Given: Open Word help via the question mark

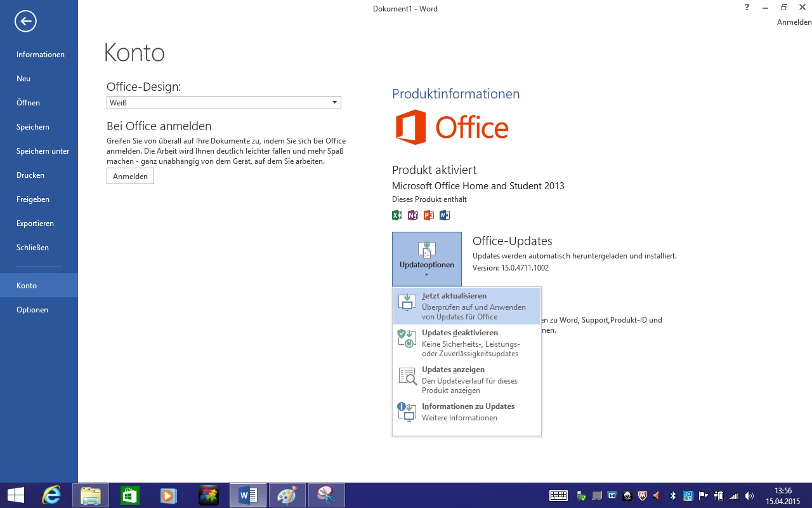Looking at the screenshot, I should pyautogui.click(x=747, y=7).
